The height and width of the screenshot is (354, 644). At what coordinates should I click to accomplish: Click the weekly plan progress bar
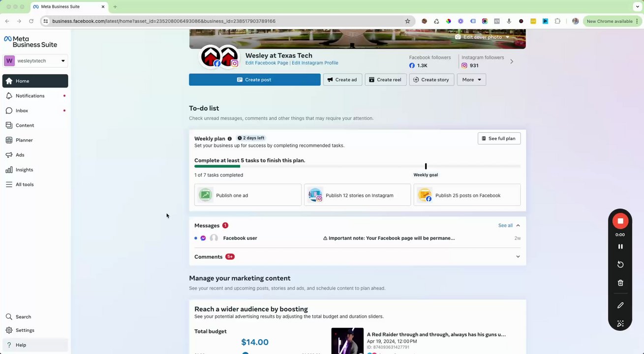tap(357, 166)
